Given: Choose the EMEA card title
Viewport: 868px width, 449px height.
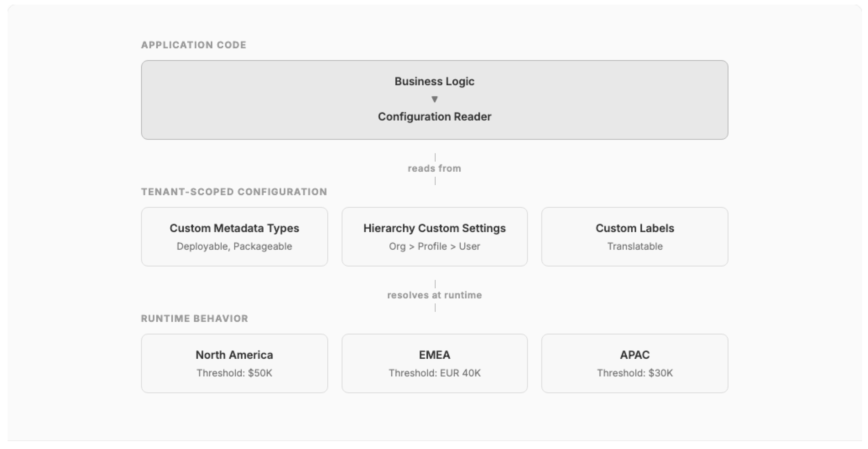Looking at the screenshot, I should 434,355.
